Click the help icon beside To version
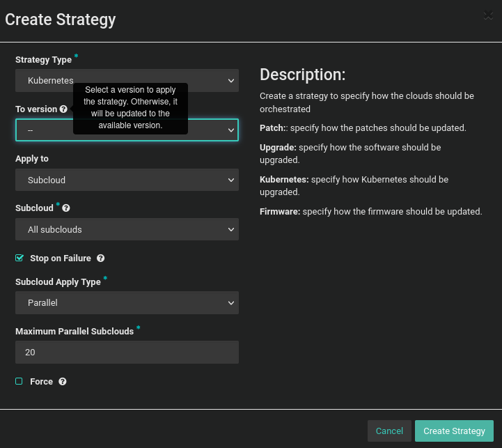The image size is (502, 448). point(63,109)
